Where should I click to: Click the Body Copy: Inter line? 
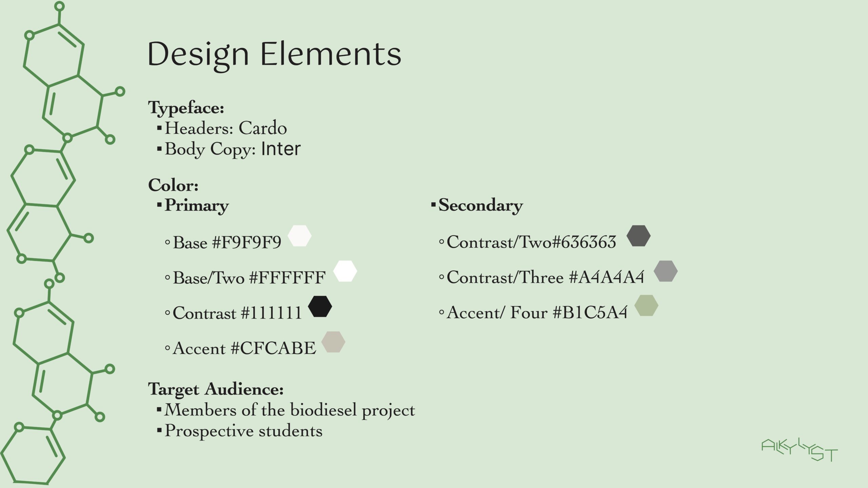(233, 149)
